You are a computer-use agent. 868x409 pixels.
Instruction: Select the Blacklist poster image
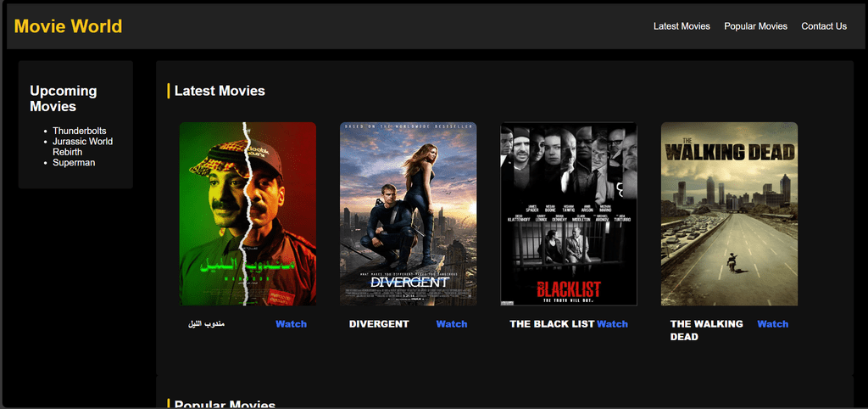coord(569,214)
